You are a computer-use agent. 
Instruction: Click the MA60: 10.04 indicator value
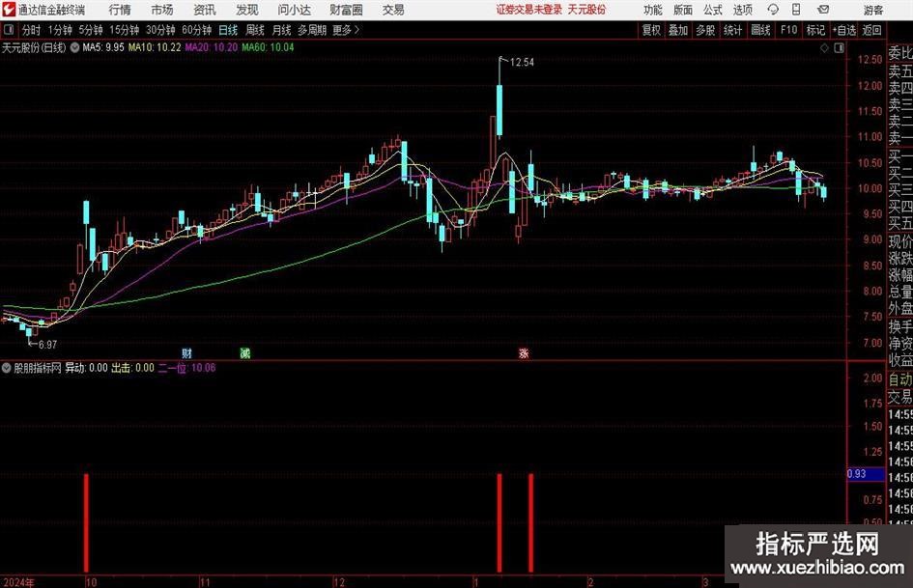[268, 47]
